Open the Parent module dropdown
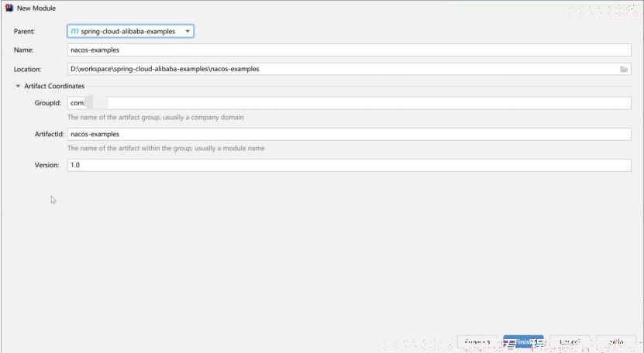The height and width of the screenshot is (353, 644). [x=130, y=31]
